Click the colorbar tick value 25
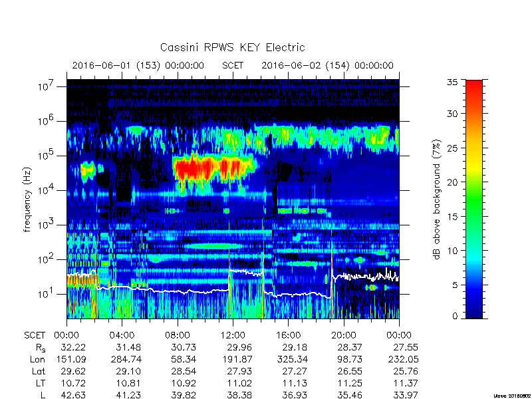532x399 pixels. 452,148
